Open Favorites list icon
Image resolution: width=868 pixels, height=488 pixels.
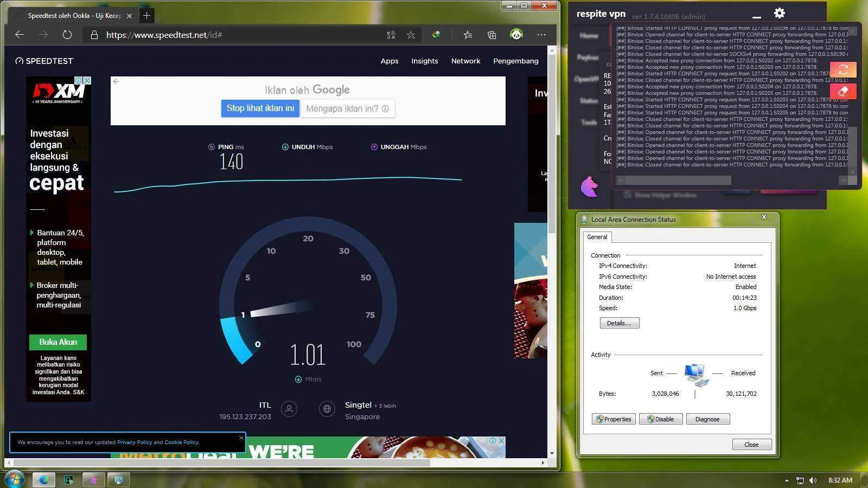(468, 35)
